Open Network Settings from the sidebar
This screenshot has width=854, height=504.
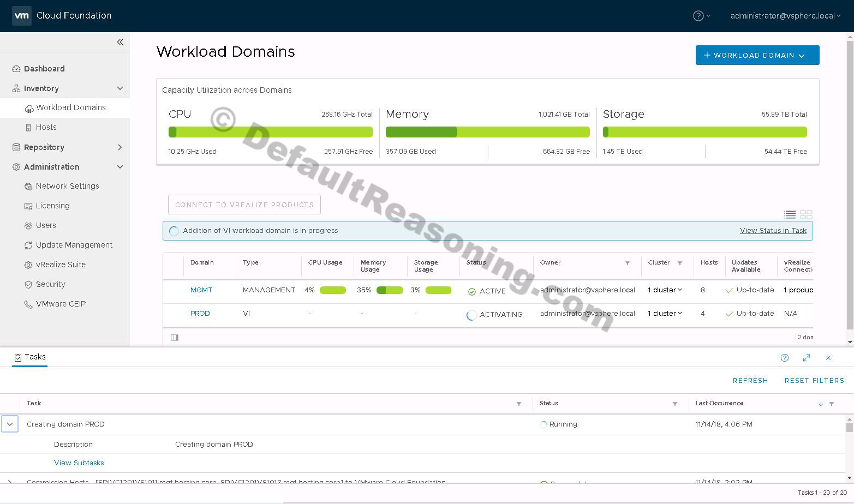coord(28,186)
